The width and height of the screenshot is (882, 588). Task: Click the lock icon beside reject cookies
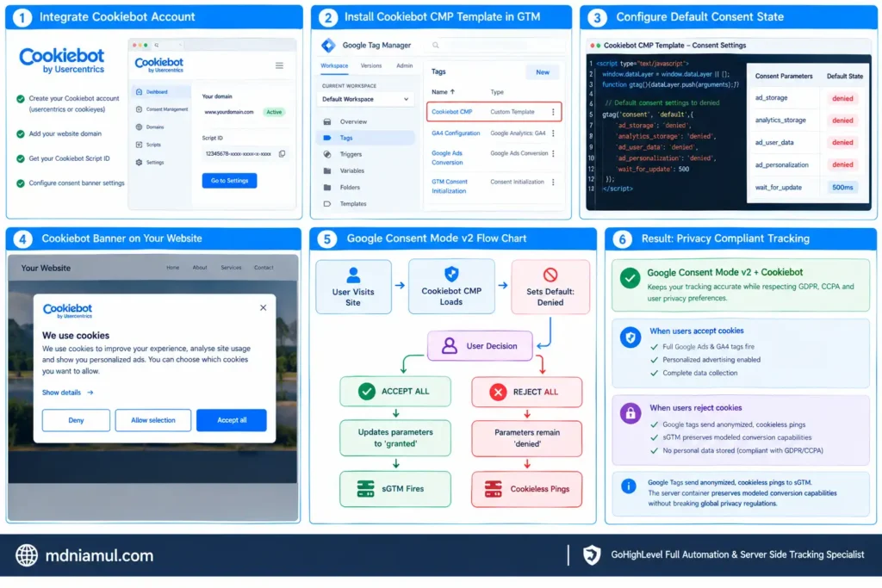tap(630, 414)
